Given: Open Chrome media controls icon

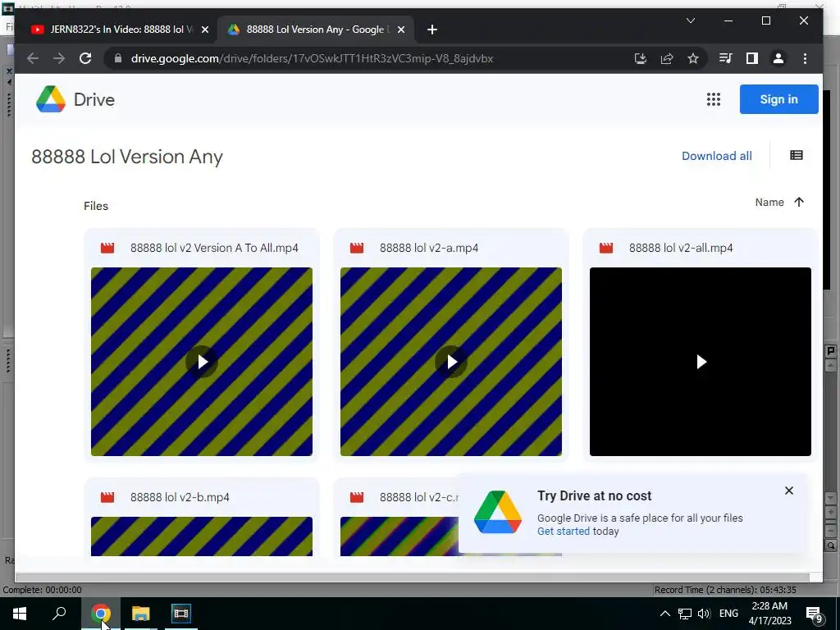Looking at the screenshot, I should click(725, 58).
